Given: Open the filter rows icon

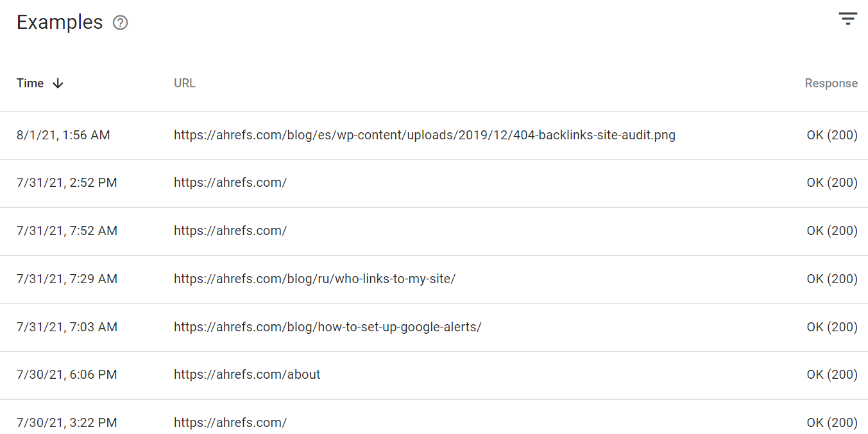Looking at the screenshot, I should (847, 19).
